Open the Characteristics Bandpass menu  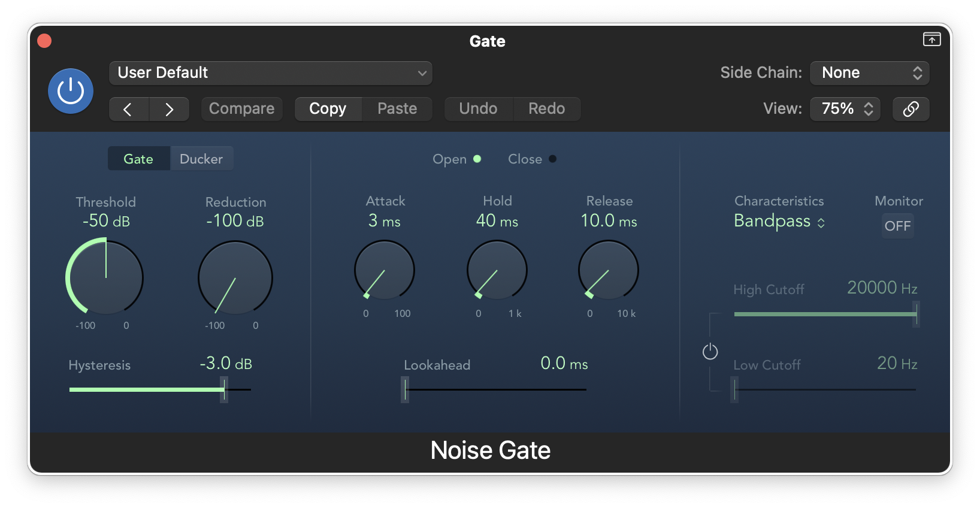(x=779, y=221)
